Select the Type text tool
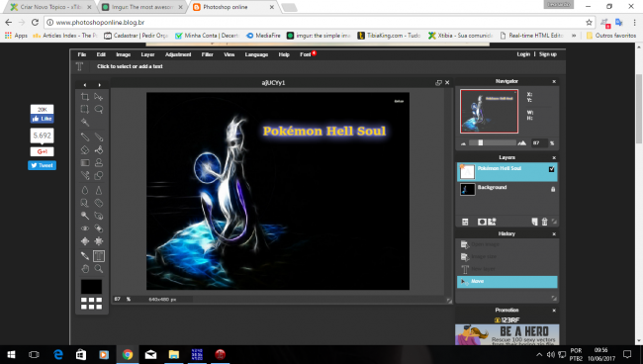This screenshot has width=643, height=364. click(x=98, y=256)
